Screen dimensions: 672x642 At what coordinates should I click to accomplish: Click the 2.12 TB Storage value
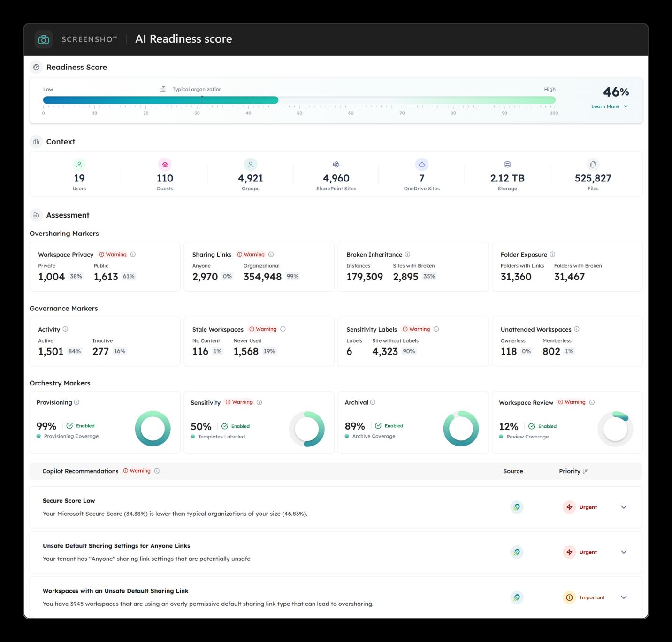(507, 178)
